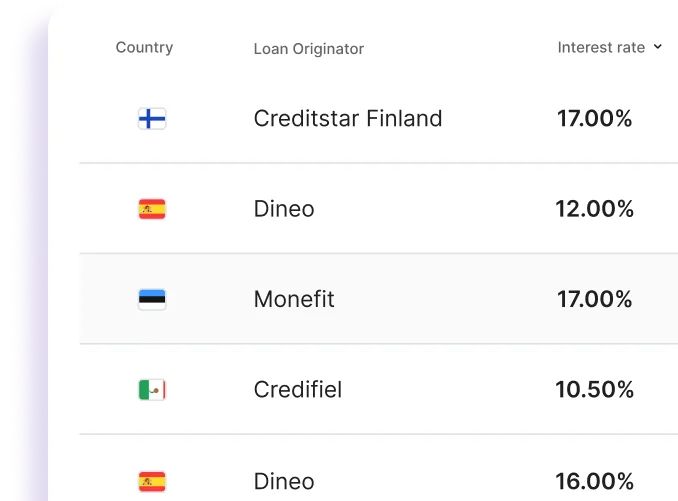Click the 12.00% interest rate value
Viewport: 678px width, 501px height.
(594, 209)
